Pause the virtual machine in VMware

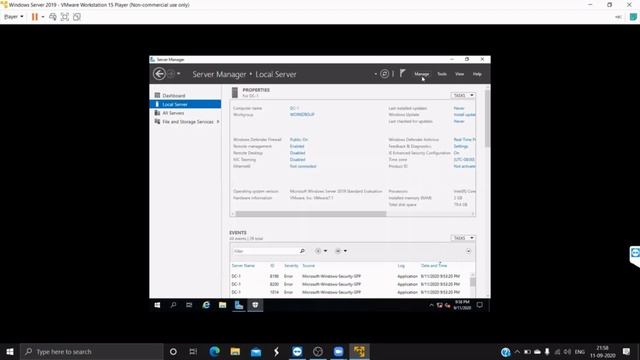point(35,17)
